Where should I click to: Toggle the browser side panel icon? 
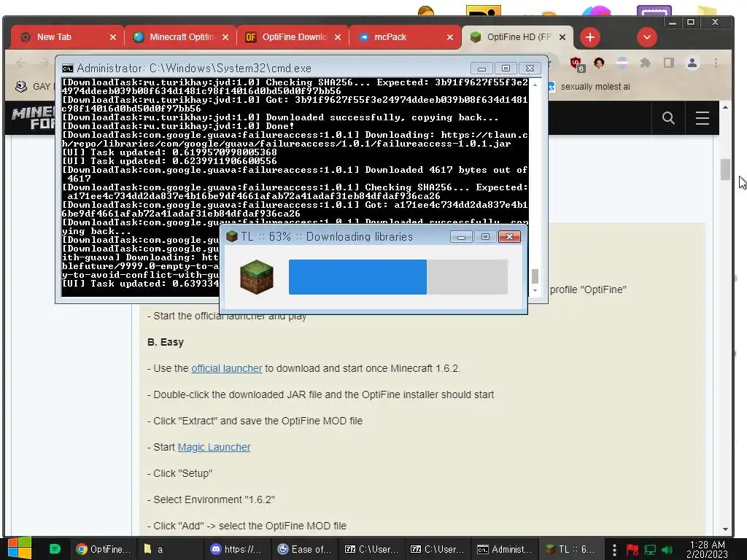click(669, 63)
